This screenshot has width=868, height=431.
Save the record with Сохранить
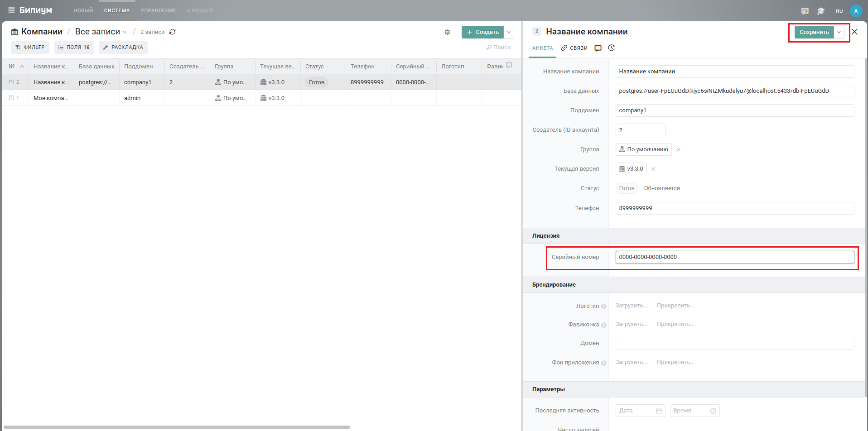coord(814,32)
